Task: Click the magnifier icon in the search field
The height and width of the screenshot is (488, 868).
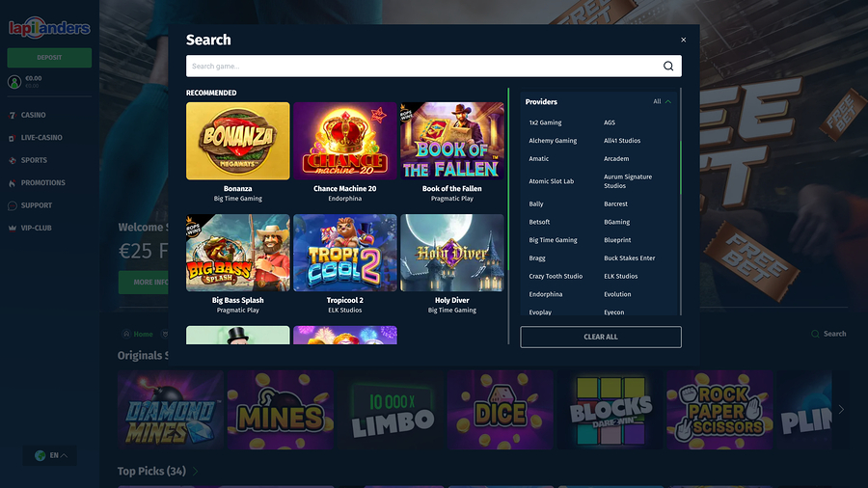Action: [x=668, y=66]
